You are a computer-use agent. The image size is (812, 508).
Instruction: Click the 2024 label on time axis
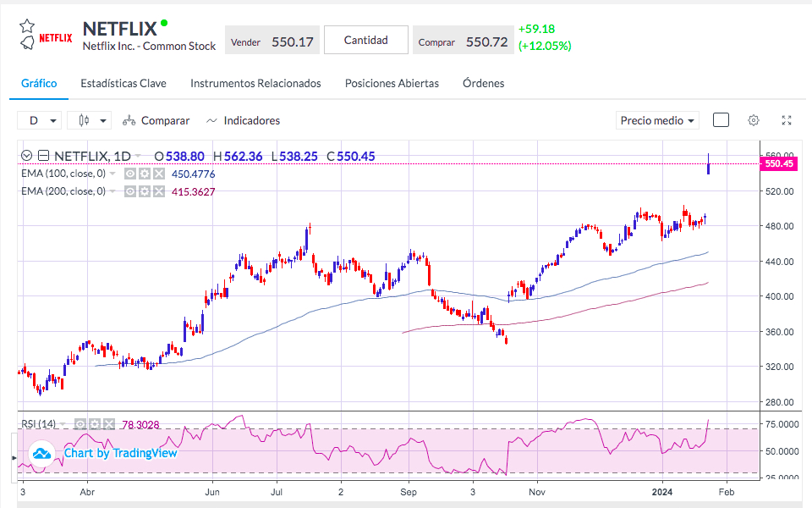pyautogui.click(x=662, y=492)
